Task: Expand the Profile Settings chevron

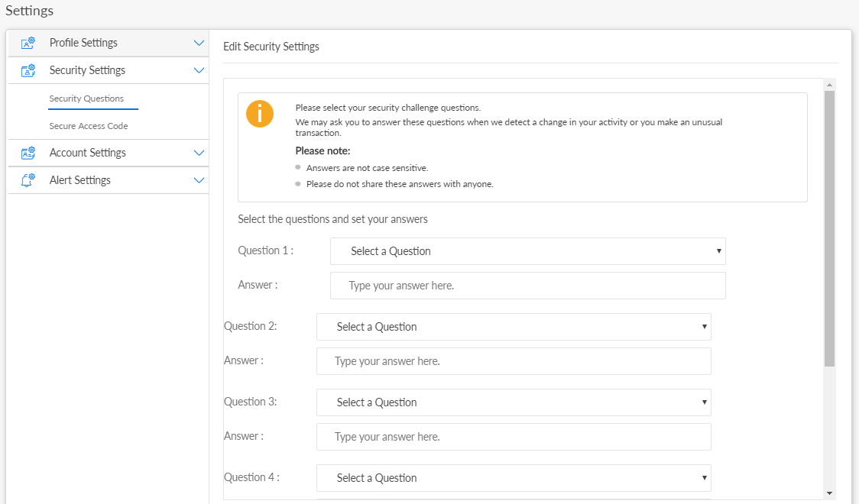Action: (x=199, y=44)
